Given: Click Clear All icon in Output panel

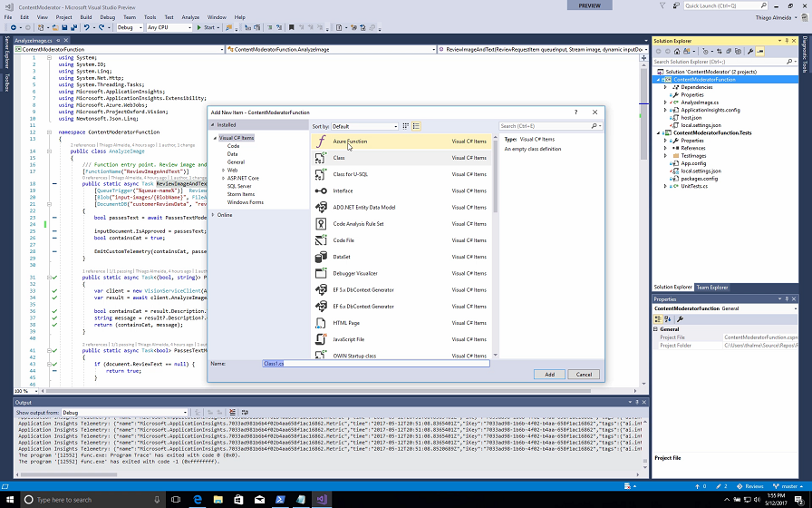Looking at the screenshot, I should (x=232, y=413).
